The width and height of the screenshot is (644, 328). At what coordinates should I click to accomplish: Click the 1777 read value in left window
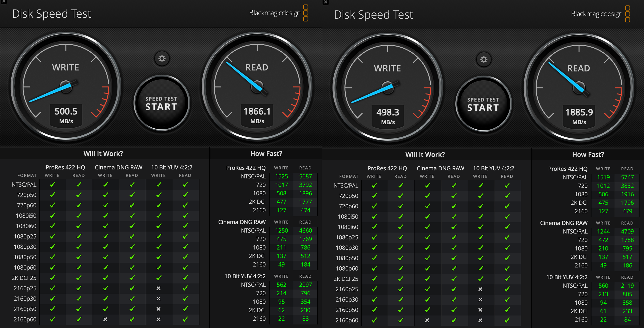pyautogui.click(x=305, y=202)
